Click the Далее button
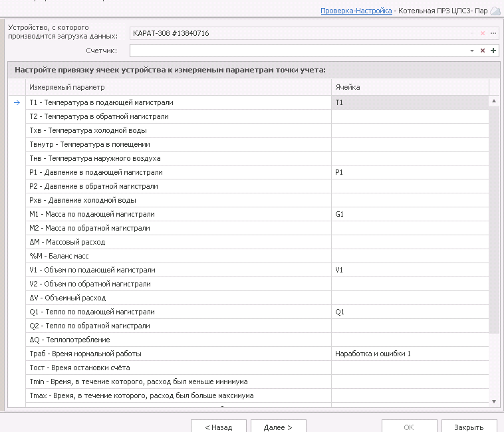This screenshot has height=432, width=504. tap(278, 427)
